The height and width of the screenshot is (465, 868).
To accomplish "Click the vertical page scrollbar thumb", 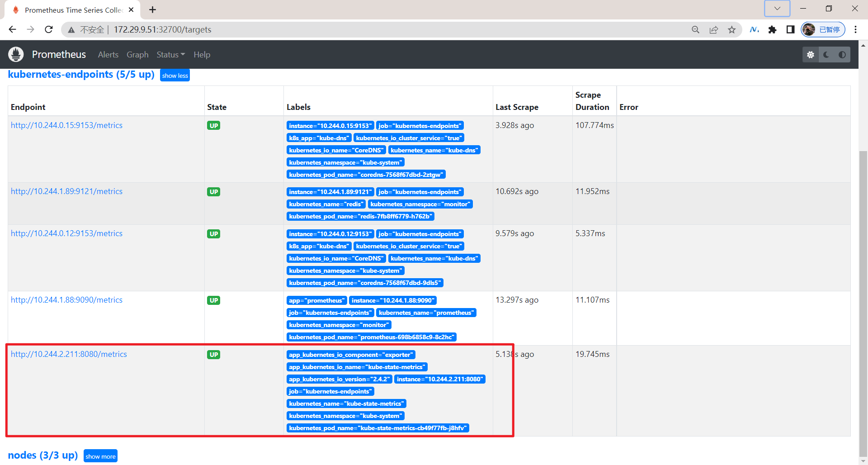I will coord(863,303).
